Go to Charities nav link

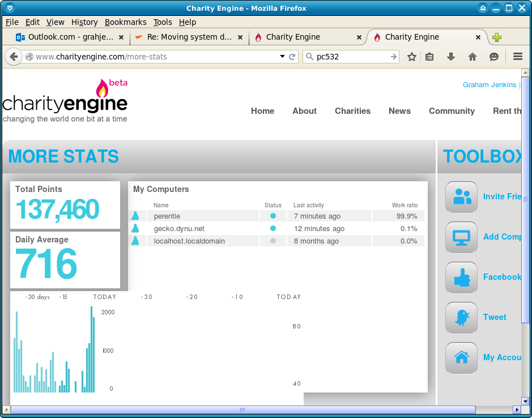click(352, 111)
